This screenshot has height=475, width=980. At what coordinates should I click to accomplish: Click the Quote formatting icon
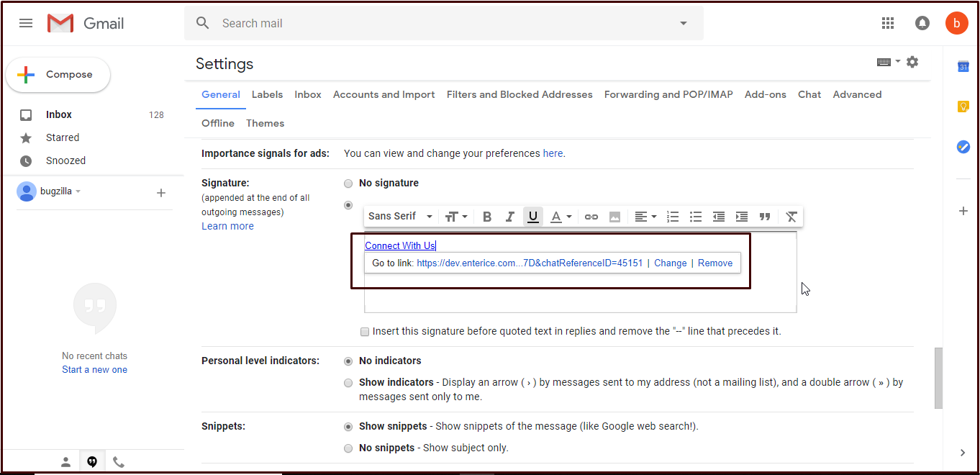[x=765, y=217]
